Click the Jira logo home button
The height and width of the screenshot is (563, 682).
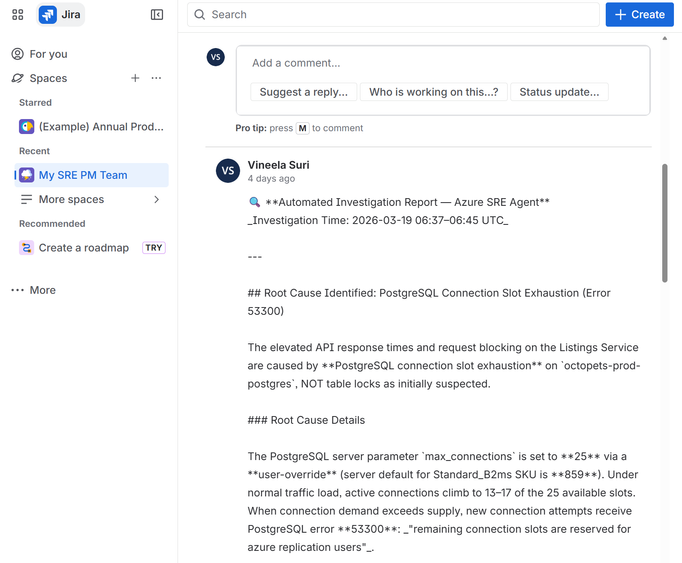[60, 15]
